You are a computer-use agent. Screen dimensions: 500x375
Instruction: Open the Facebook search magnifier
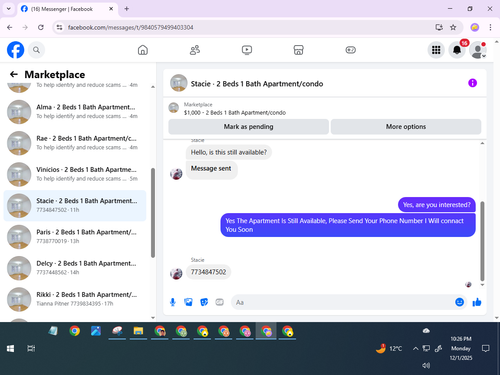[36, 50]
